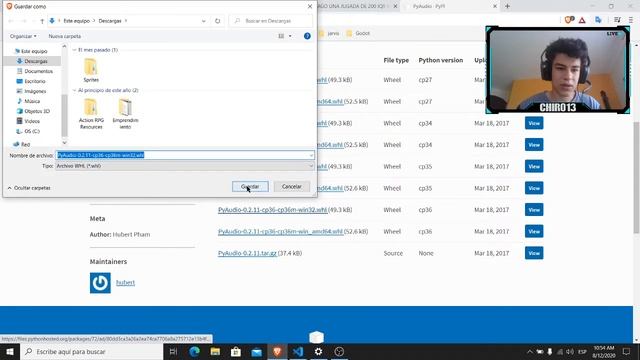Click Nueva carpeta in the dialog toolbar

(64, 36)
